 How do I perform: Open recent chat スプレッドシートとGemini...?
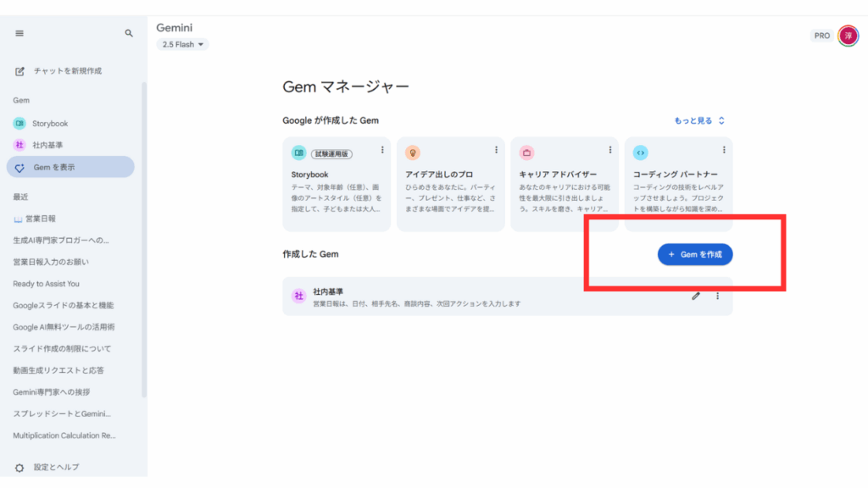62,413
